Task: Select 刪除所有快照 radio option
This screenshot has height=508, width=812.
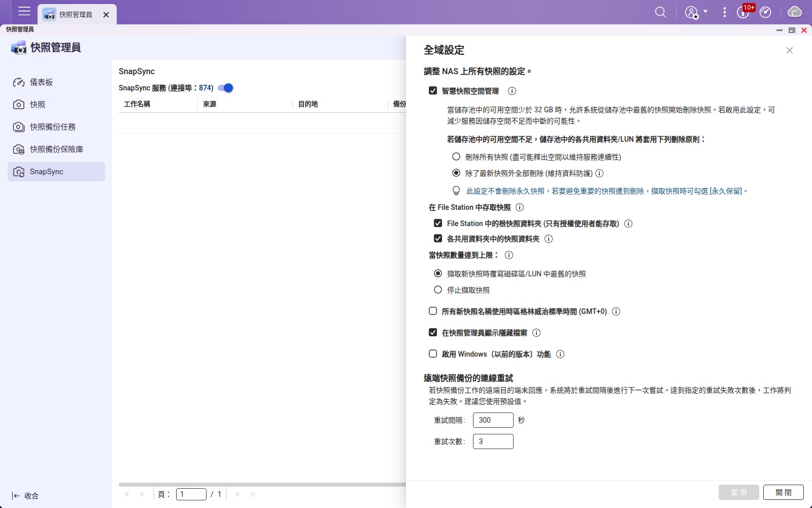Action: 456,156
